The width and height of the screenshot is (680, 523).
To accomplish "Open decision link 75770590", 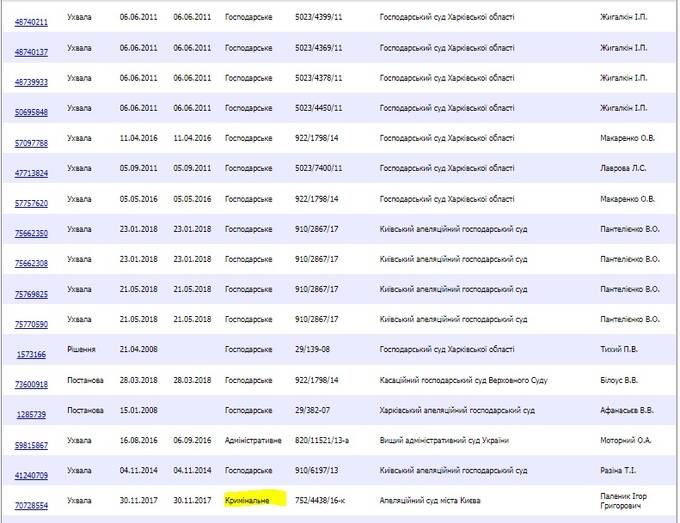I will pos(31,324).
